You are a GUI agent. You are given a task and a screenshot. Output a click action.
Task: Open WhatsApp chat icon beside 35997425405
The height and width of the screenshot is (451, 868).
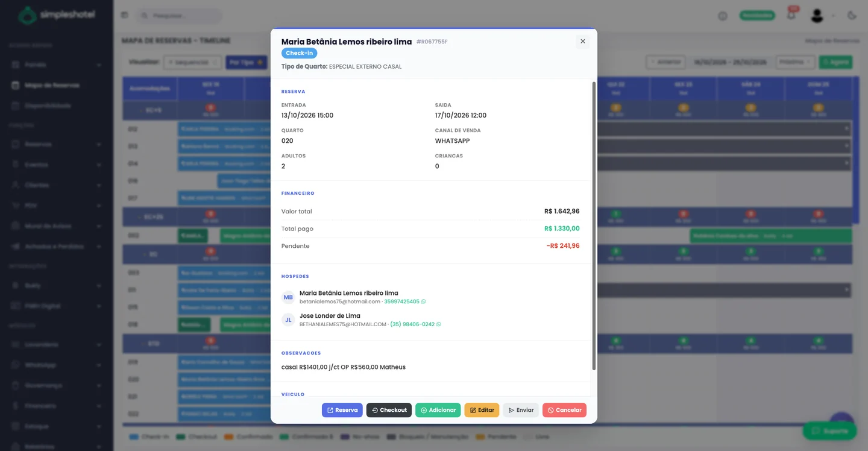tap(424, 301)
